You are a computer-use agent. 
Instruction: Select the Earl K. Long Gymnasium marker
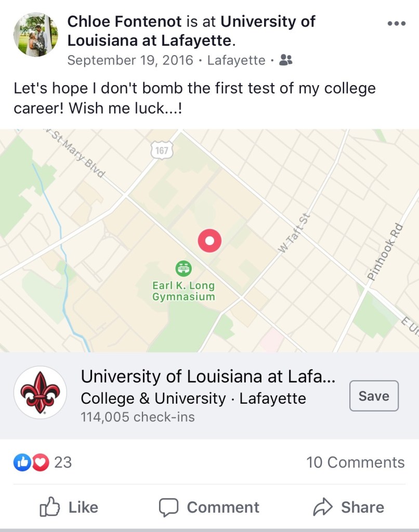coord(184,269)
